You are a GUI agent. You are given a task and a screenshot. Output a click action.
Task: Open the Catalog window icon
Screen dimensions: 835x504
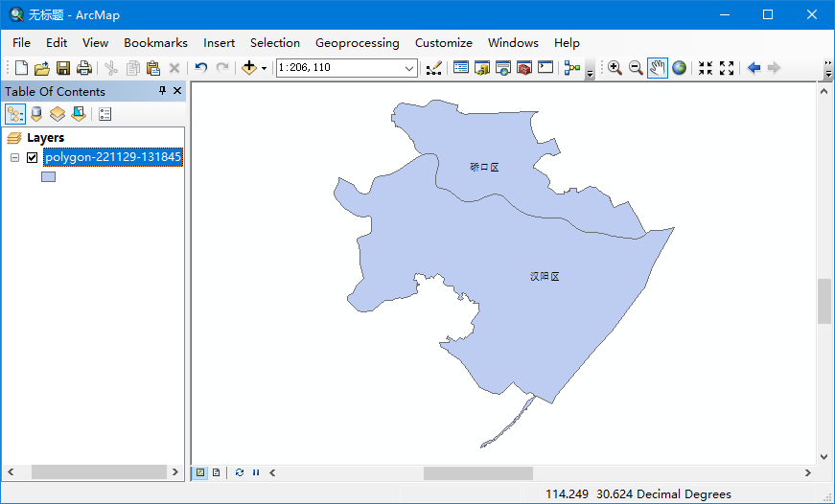coord(482,68)
